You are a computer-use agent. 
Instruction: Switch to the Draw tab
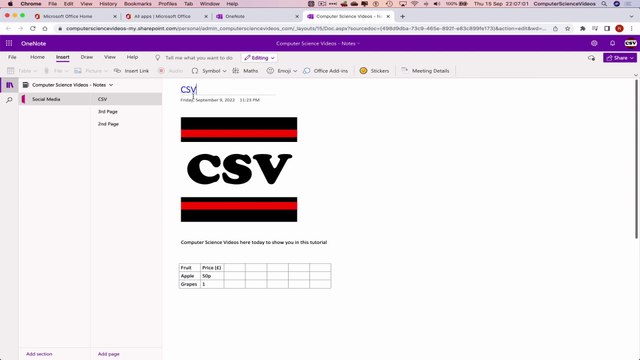click(87, 57)
